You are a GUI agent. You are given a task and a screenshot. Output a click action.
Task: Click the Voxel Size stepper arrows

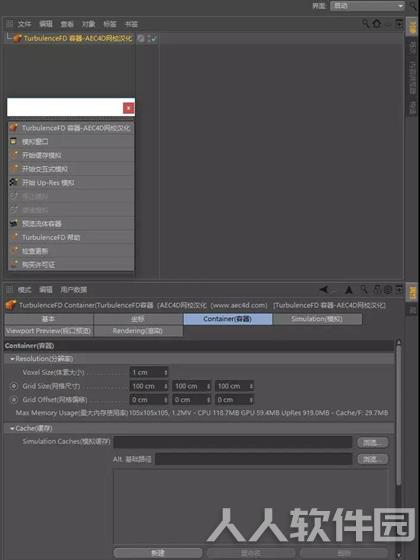click(166, 372)
